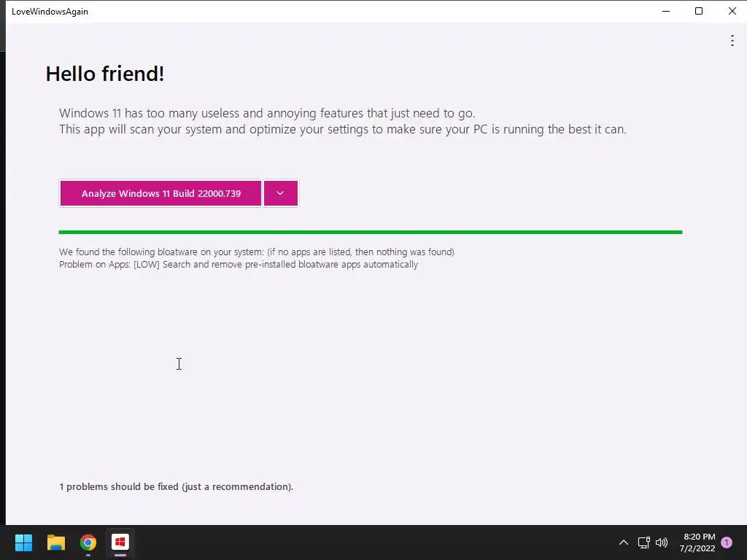Close the LoveWindowsAgain window
This screenshot has width=747, height=560.
tap(732, 11)
